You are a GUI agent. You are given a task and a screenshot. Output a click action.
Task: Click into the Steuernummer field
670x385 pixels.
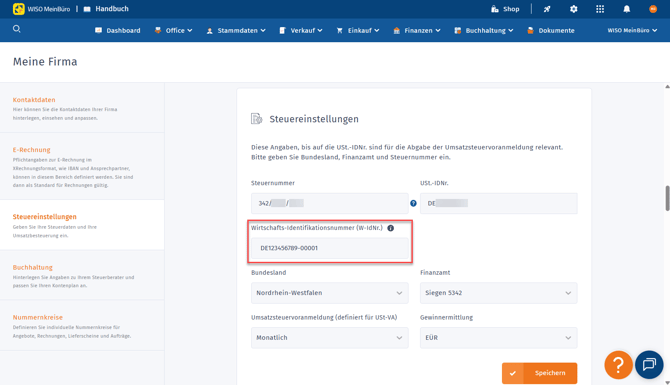(x=329, y=203)
